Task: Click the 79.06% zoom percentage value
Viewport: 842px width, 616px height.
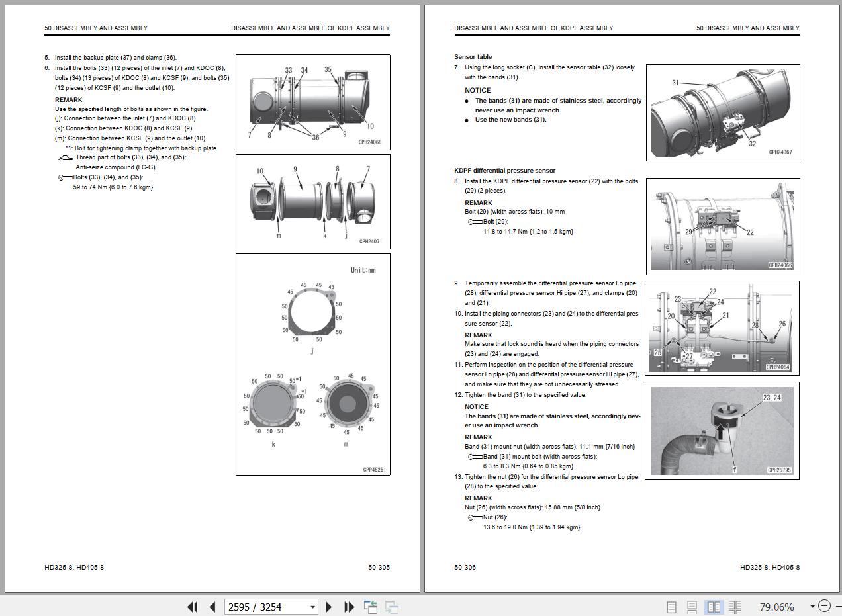Action: (776, 607)
